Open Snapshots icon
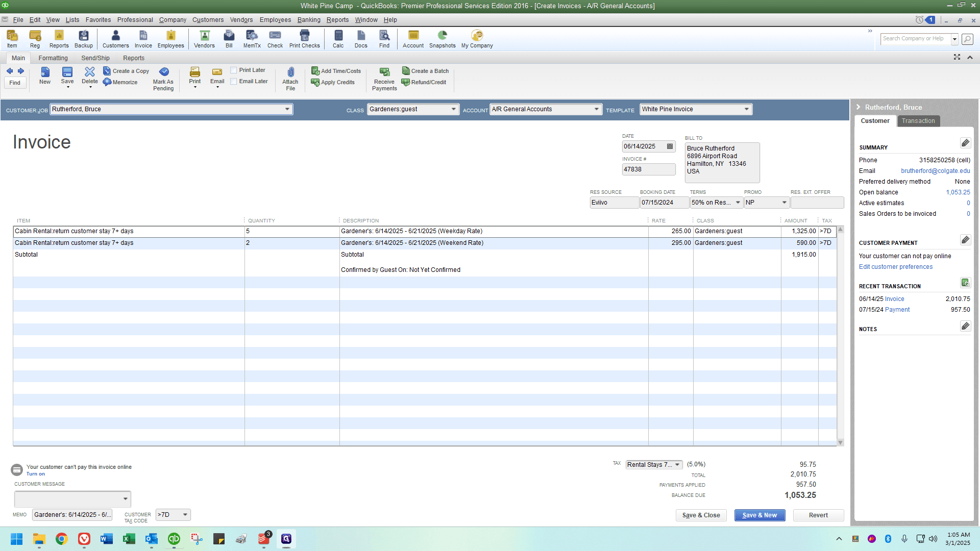 coord(443,39)
